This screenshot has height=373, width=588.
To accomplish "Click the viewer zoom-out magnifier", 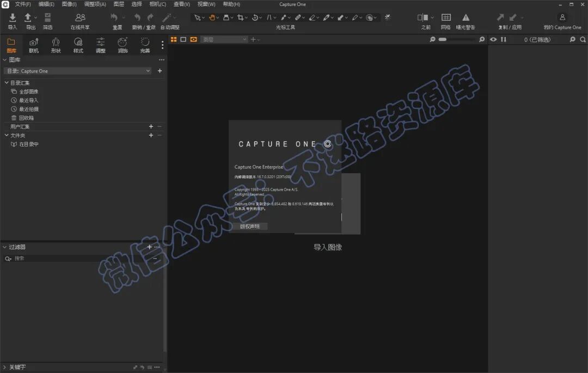I will pos(432,39).
